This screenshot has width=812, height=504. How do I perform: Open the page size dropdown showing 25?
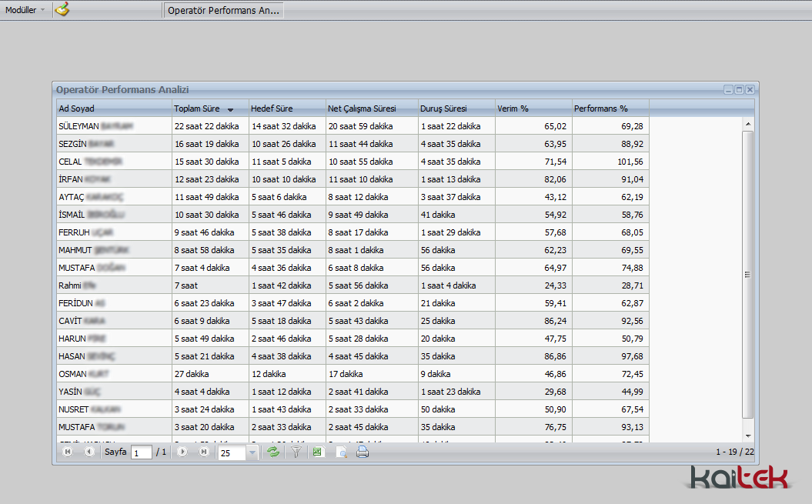tap(252, 453)
